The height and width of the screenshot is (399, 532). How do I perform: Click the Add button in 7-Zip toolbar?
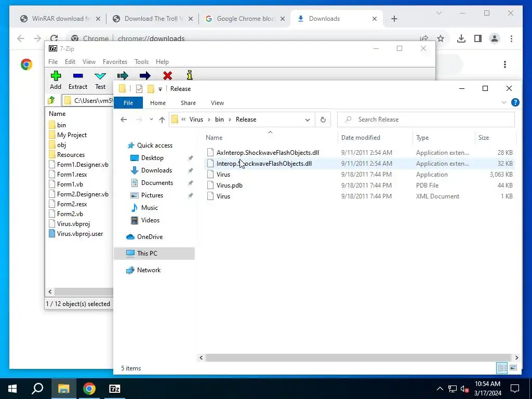tap(56, 81)
